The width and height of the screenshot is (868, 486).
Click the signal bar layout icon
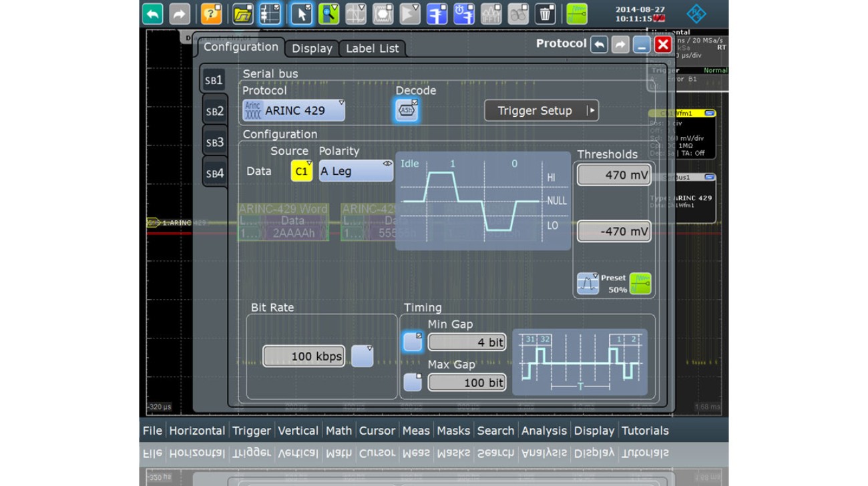[x=270, y=14]
